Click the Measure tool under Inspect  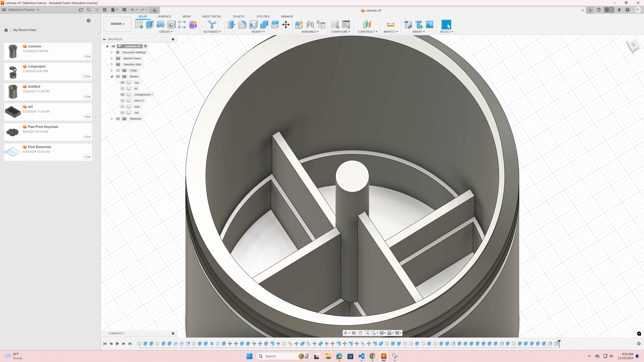pyautogui.click(x=391, y=24)
